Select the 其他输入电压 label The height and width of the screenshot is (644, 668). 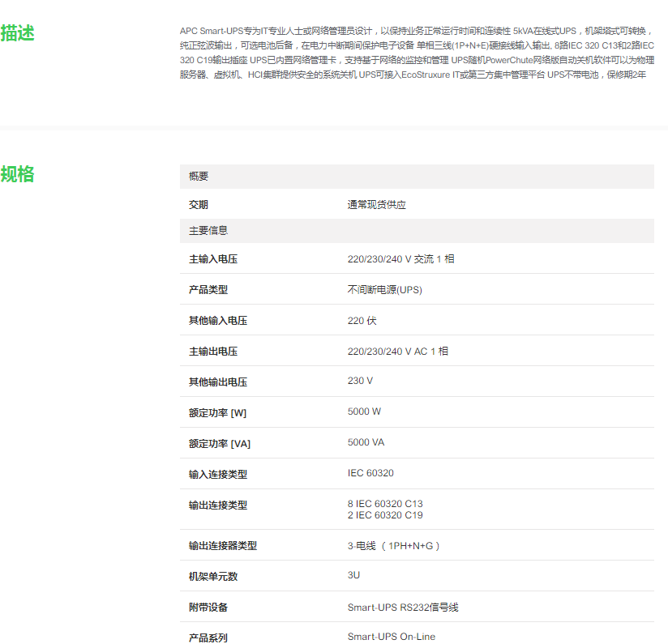pos(218,321)
